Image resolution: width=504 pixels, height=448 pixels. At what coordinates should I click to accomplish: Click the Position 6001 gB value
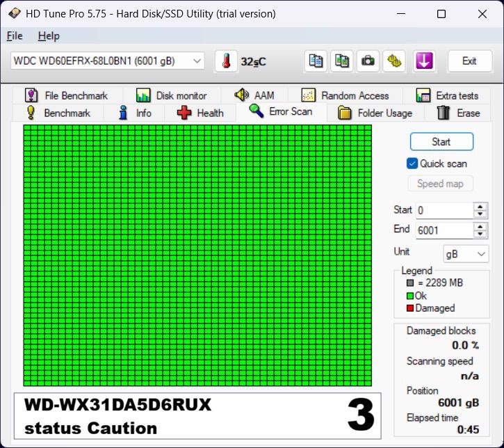point(458,402)
